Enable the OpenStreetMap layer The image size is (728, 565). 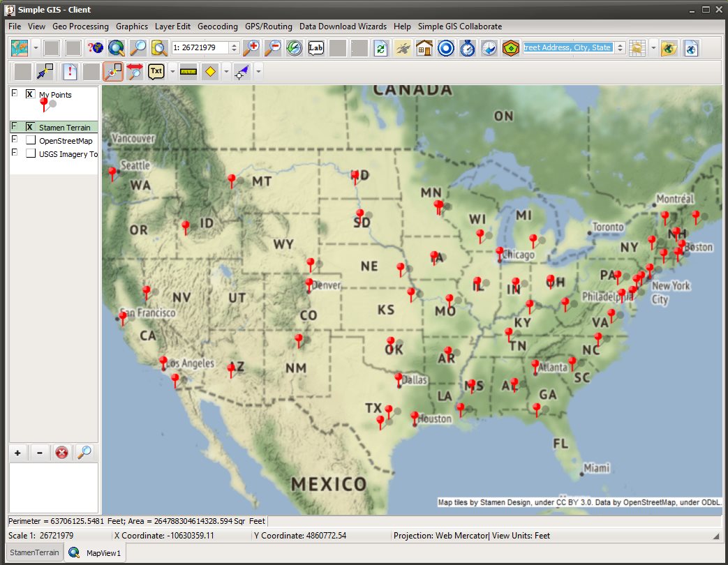pos(30,140)
